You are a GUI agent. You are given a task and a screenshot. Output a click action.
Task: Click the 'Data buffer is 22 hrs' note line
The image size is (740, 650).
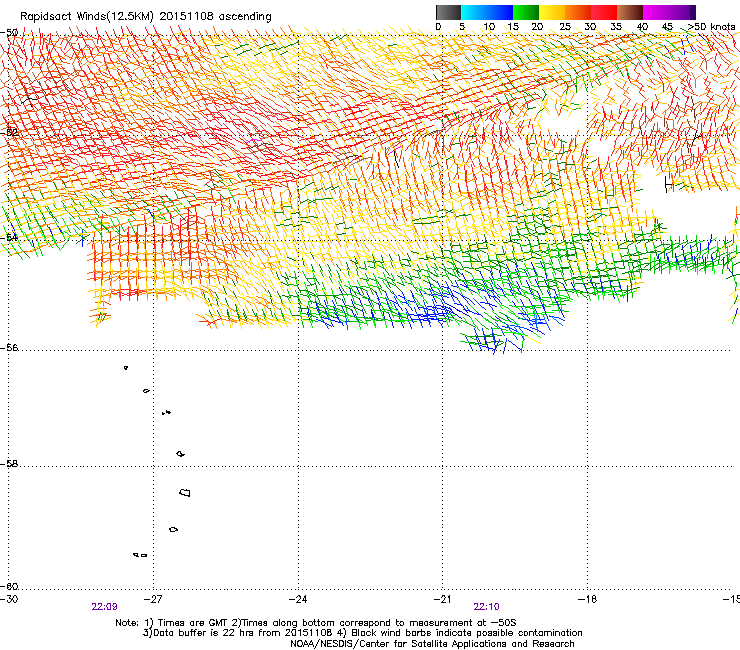tap(362, 633)
